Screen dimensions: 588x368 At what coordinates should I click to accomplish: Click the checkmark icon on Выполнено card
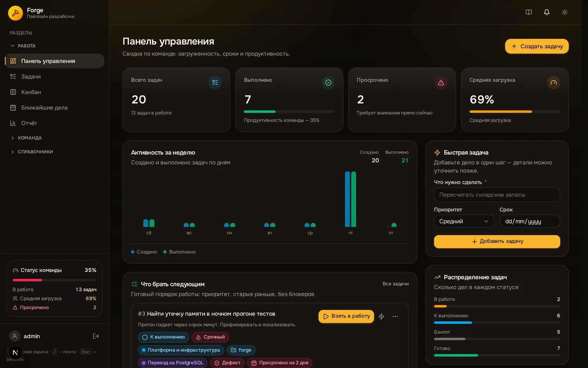[x=328, y=82]
